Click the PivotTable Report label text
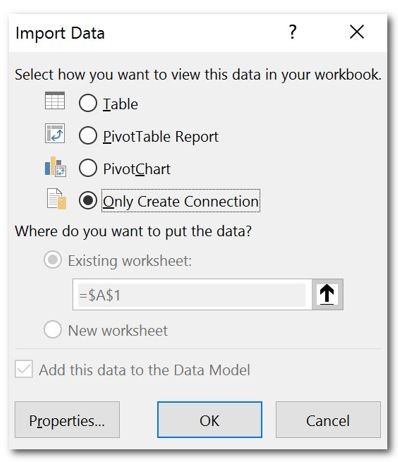The image size is (398, 462). click(x=160, y=136)
